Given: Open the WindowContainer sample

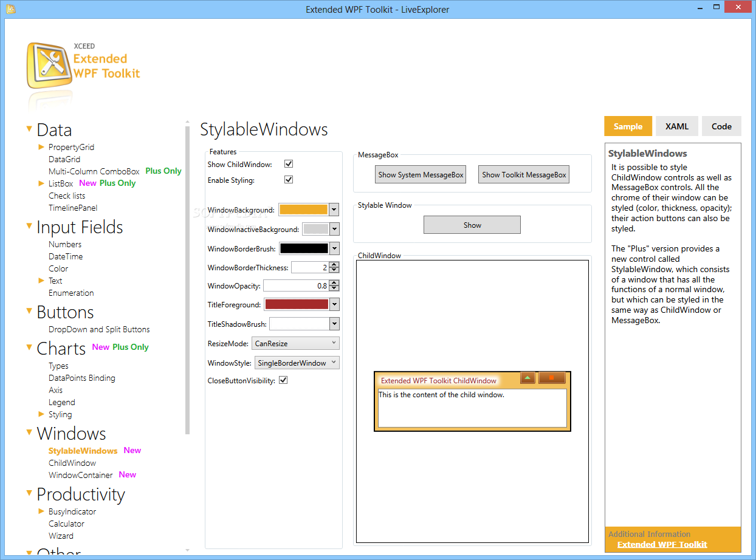Looking at the screenshot, I should [81, 475].
